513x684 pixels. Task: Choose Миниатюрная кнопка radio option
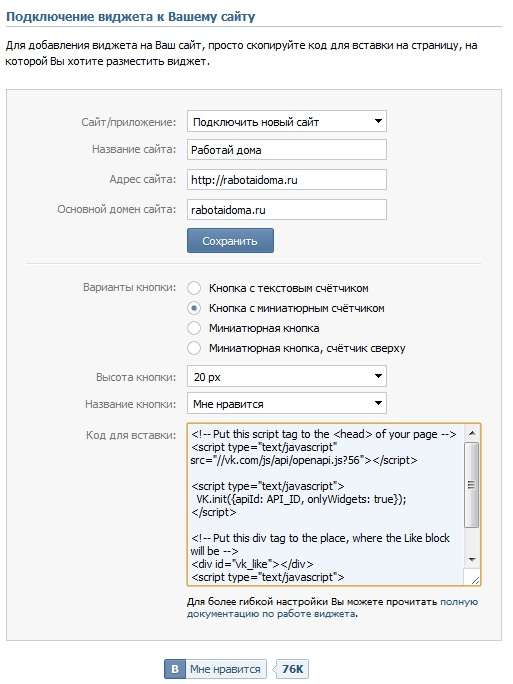pyautogui.click(x=194, y=328)
